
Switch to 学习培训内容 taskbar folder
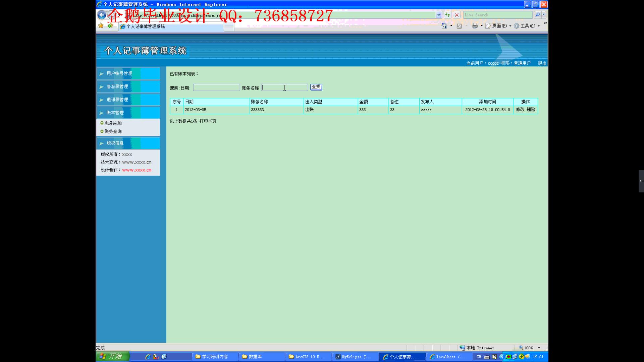(215, 357)
